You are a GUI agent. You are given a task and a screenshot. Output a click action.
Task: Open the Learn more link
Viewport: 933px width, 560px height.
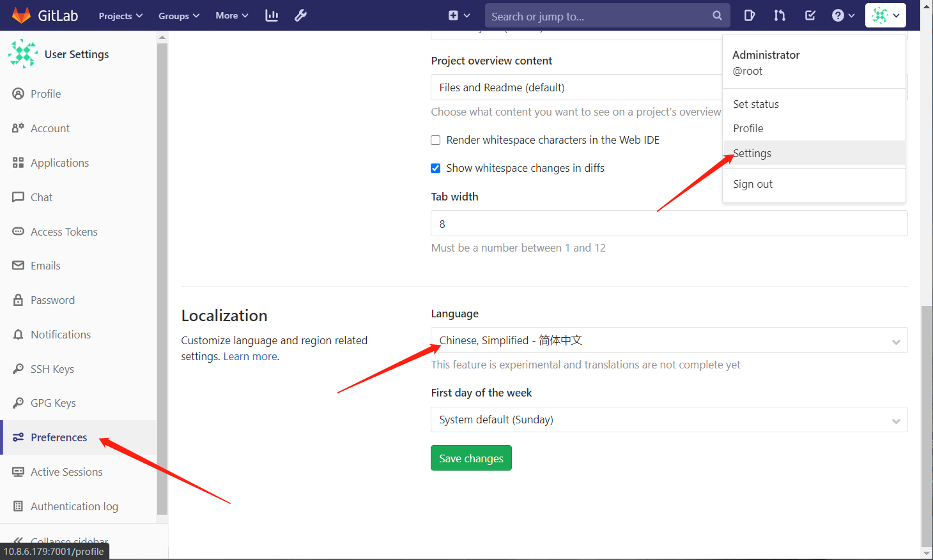tap(249, 356)
